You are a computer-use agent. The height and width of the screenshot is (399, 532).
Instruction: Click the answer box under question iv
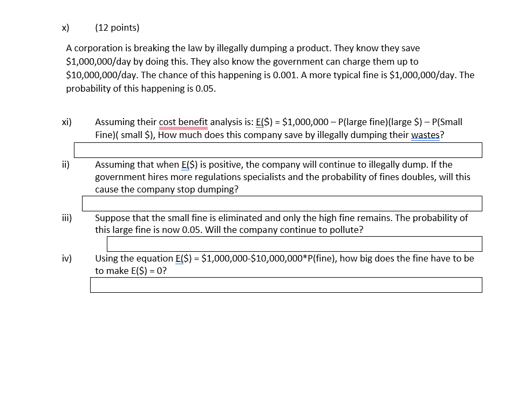286,285
